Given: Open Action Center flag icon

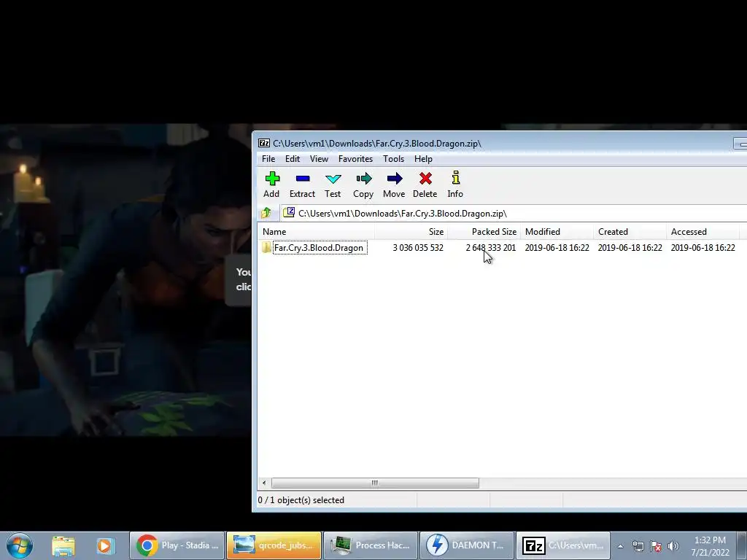Looking at the screenshot, I should (656, 546).
